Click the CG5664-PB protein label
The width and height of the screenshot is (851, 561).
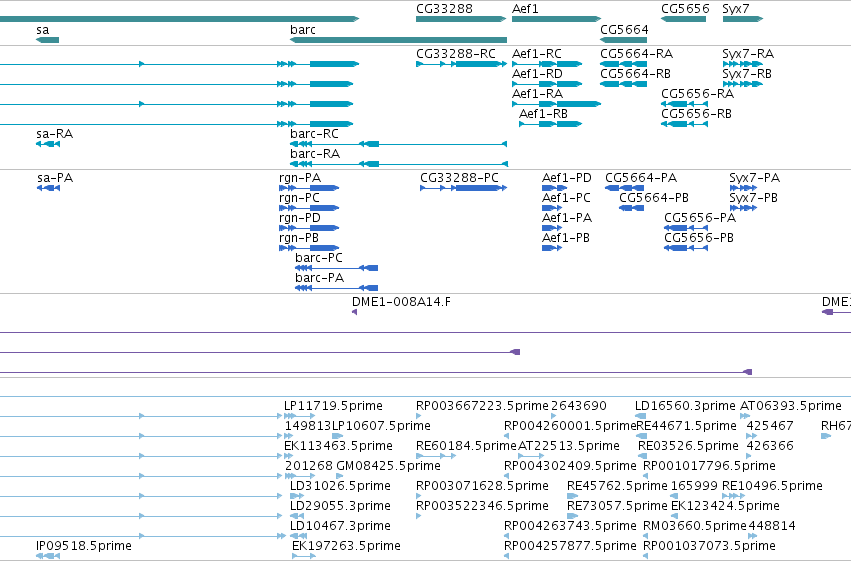(654, 198)
